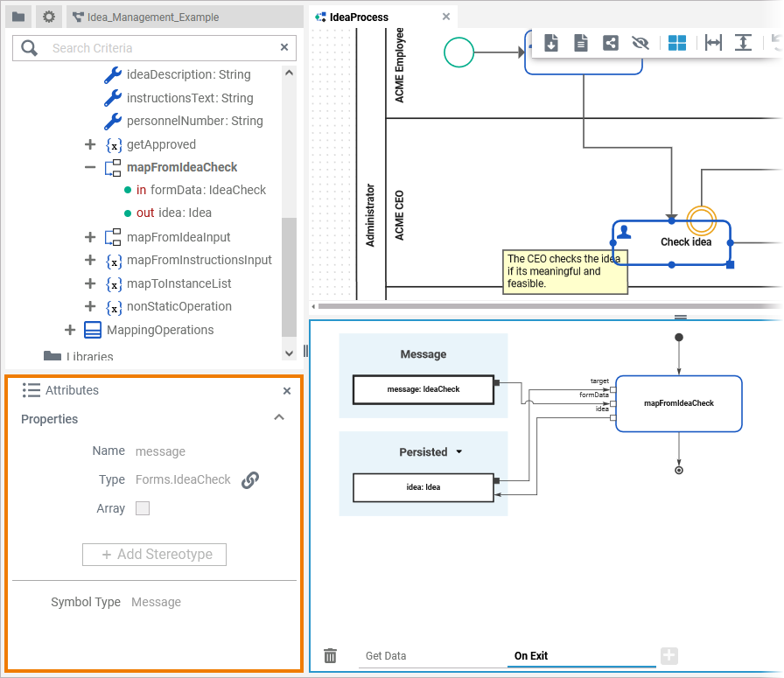Screen dimensions: 784x678
Task: Expand the getApproved tree node
Action: 90,144
